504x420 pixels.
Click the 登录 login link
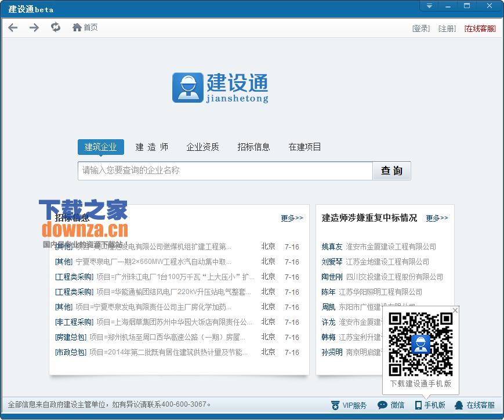click(x=420, y=28)
